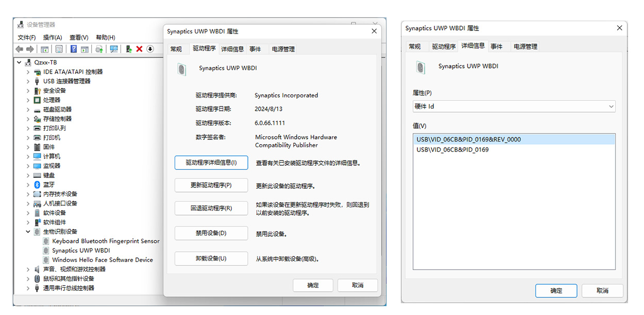Expand the IDE ATA/ATAPI 控制器 node
644x315 pixels.
click(28, 72)
